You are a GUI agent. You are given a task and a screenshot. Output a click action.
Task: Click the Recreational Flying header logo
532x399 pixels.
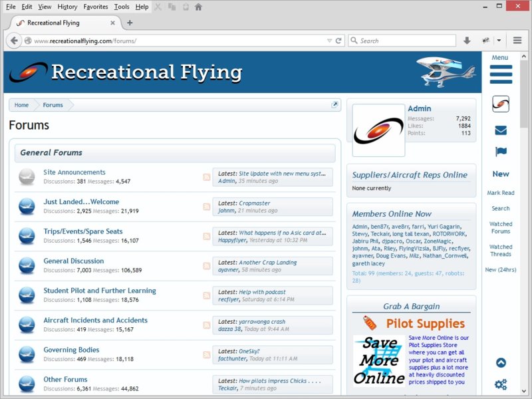click(126, 72)
